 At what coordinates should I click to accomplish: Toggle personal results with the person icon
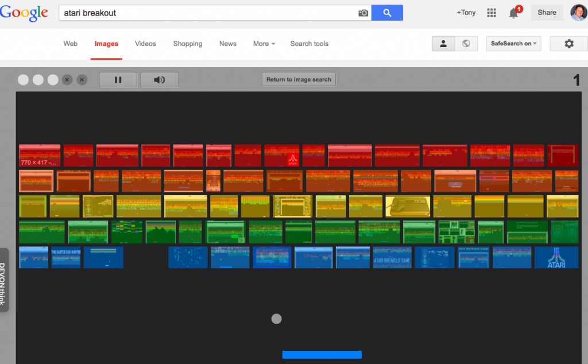443,43
